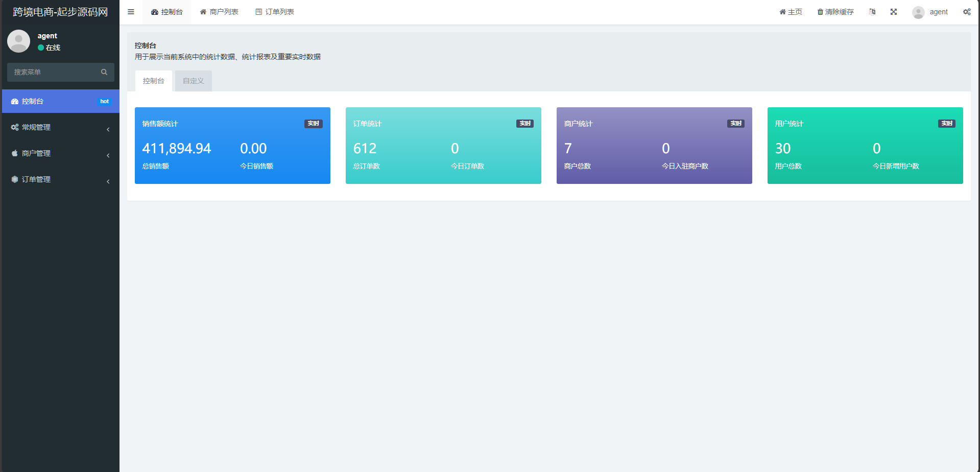Select 控制台 in the sidebar menu

coord(61,101)
